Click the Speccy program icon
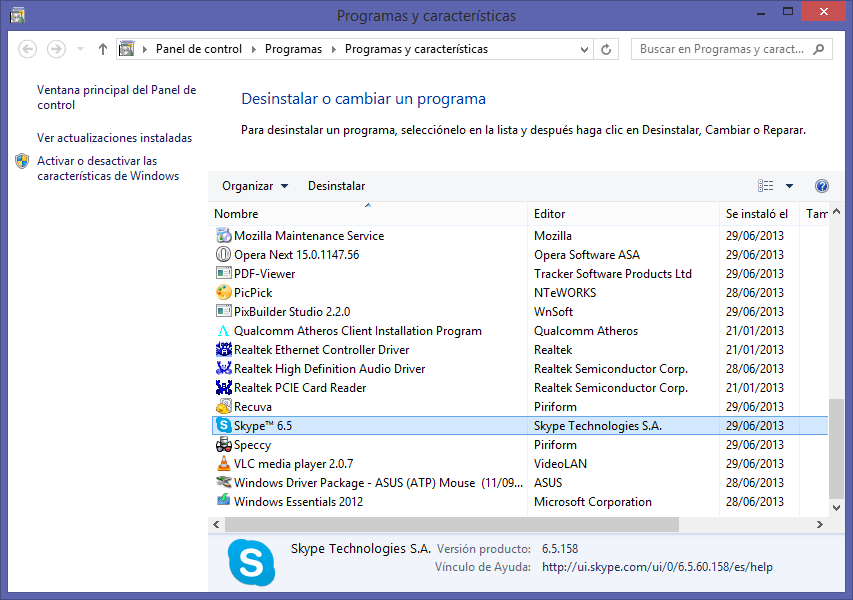 pos(224,445)
